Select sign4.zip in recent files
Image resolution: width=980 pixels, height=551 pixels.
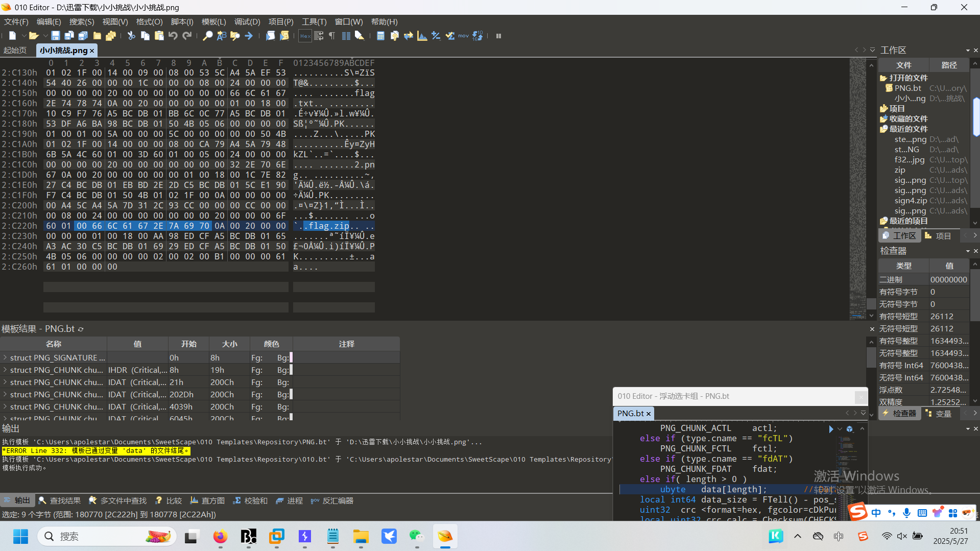tap(911, 200)
